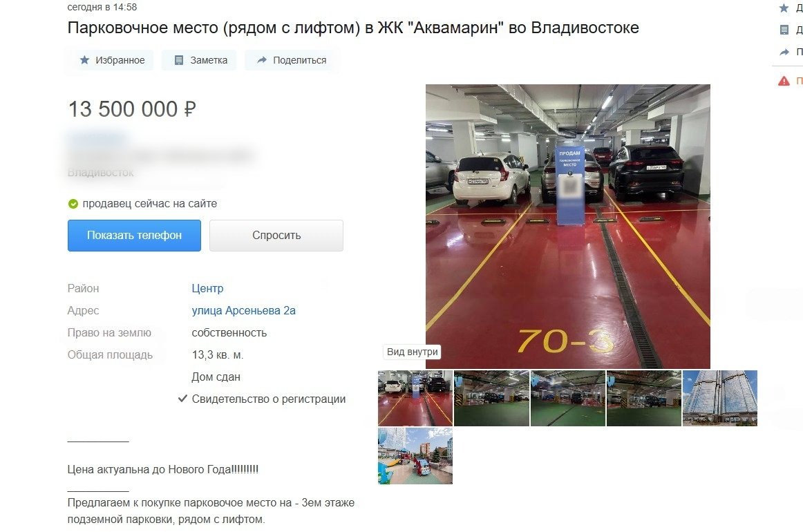Select first red-floor parking thumbnail
This screenshot has width=803, height=532.
tap(415, 398)
